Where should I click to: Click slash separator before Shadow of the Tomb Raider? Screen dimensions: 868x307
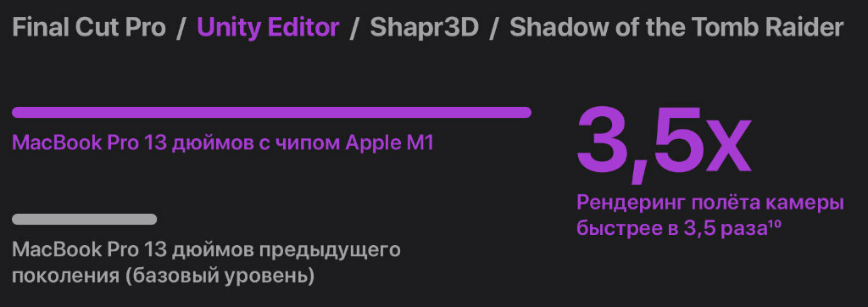494,28
